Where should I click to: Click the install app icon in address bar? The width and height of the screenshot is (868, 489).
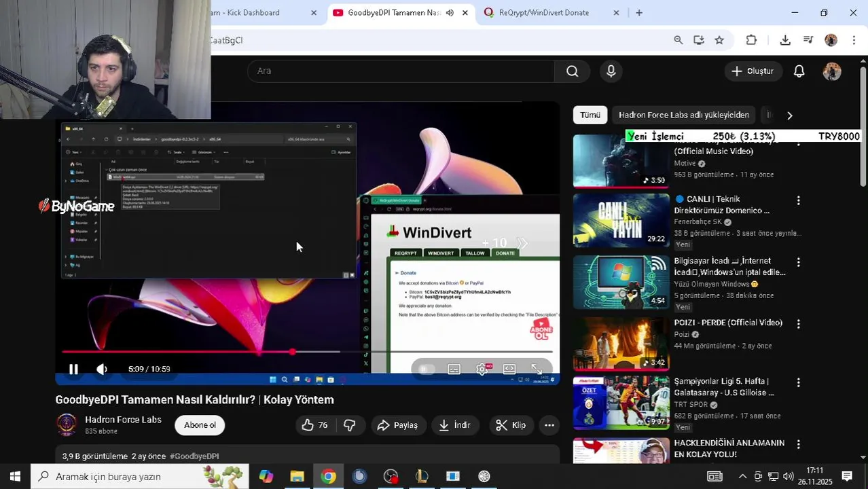pos(698,40)
